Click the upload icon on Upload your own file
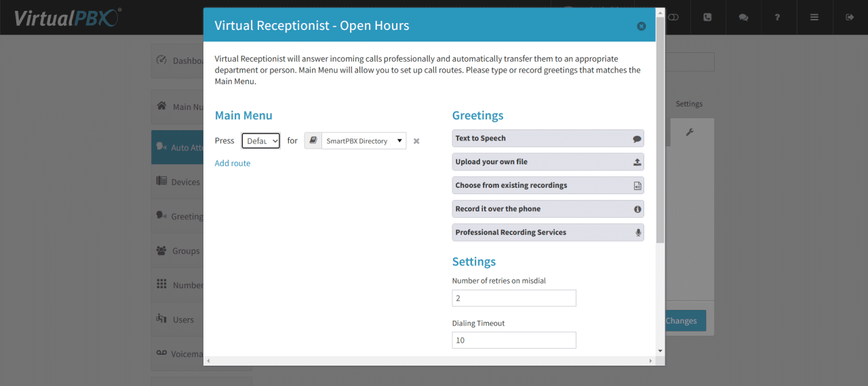 click(x=637, y=162)
